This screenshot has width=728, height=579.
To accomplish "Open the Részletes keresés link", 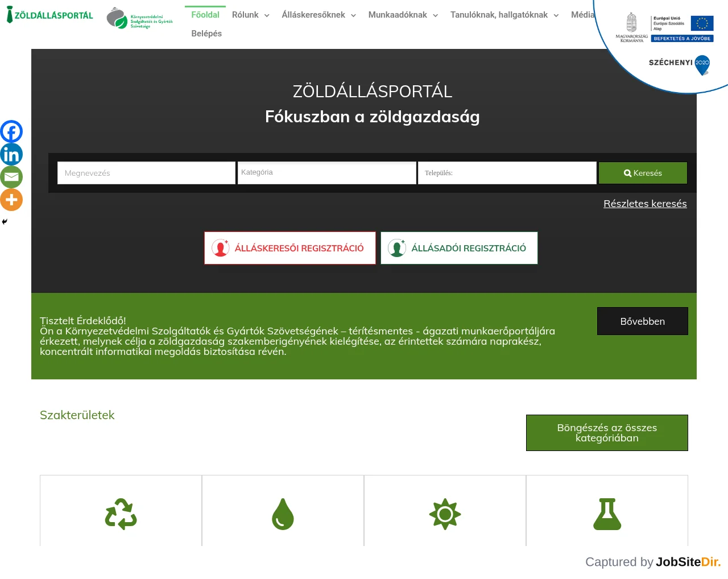I will click(x=645, y=204).
